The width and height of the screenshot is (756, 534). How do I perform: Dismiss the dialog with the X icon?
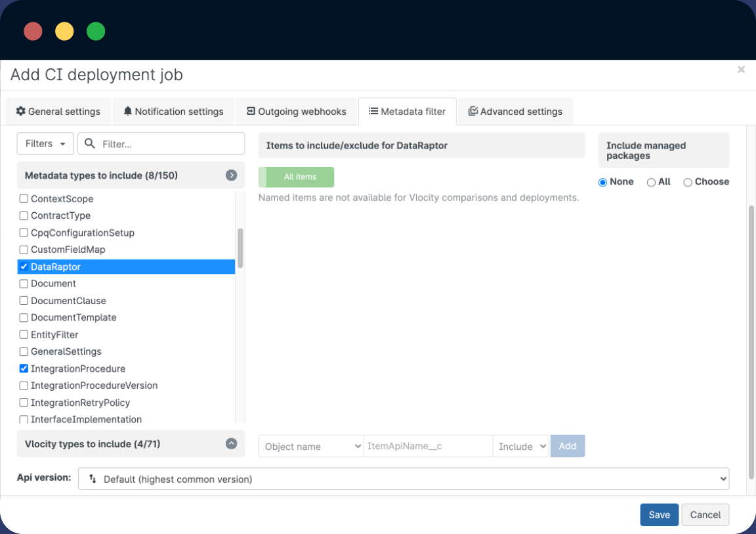[x=741, y=69]
